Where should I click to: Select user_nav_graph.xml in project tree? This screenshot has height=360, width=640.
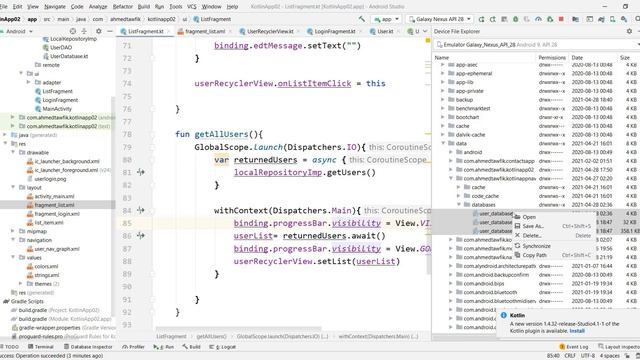[57, 249]
